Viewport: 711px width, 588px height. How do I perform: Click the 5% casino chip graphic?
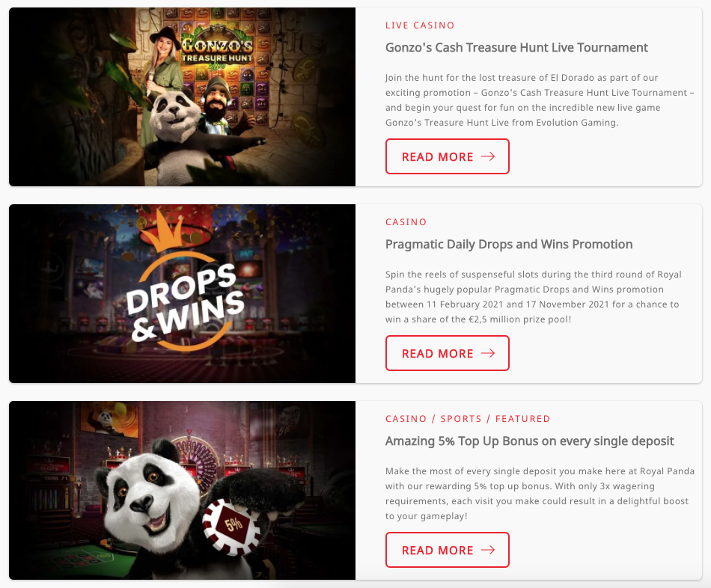[x=232, y=527]
